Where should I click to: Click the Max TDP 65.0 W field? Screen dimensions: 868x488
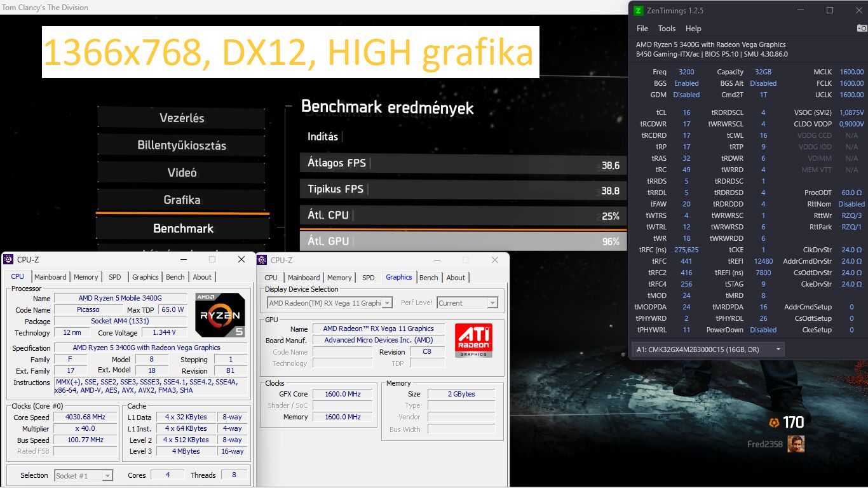tap(173, 310)
